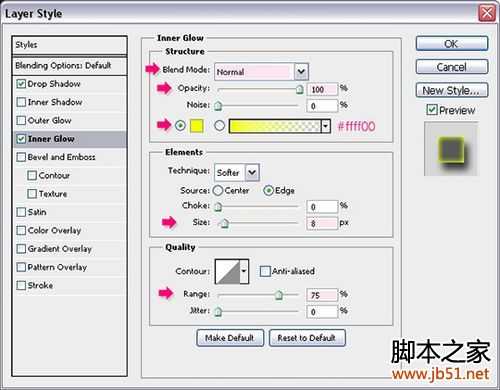Click the Choke value field
500x390 pixels.
point(322,207)
